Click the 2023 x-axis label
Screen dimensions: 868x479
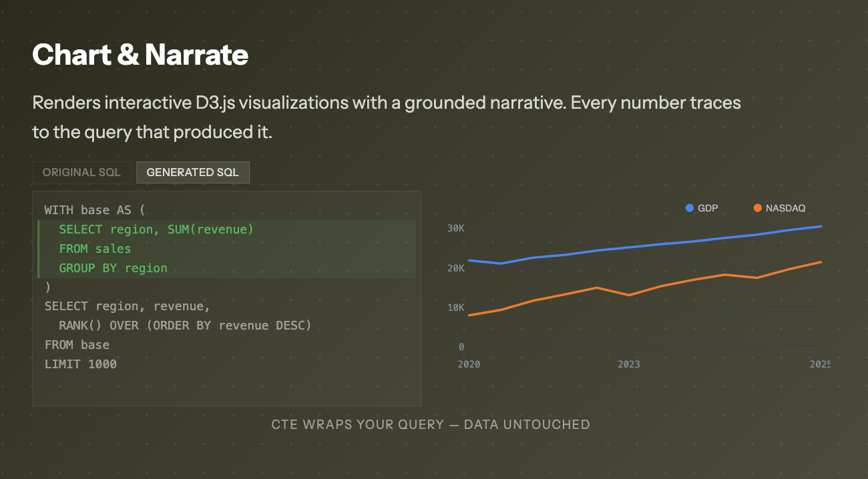coord(629,364)
